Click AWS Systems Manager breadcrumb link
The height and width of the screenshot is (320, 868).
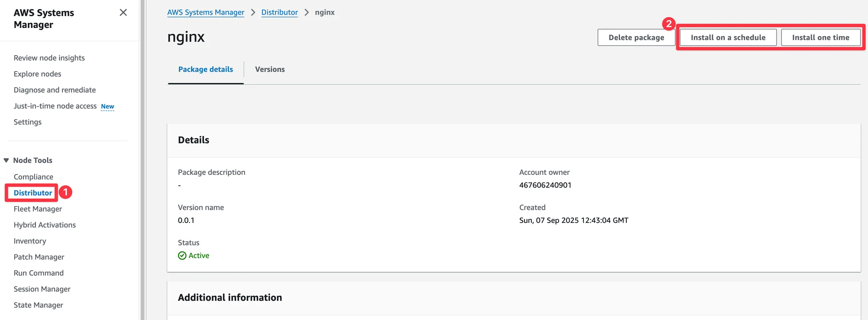pyautogui.click(x=206, y=12)
